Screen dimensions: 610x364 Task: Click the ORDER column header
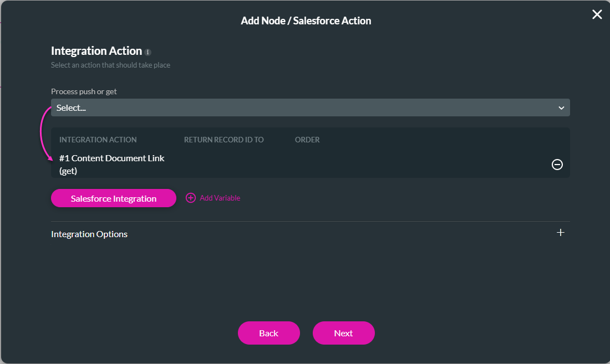(307, 140)
